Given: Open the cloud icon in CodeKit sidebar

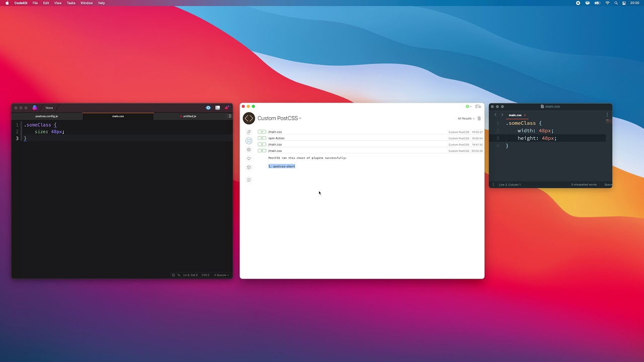Looking at the screenshot, I should point(249,158).
